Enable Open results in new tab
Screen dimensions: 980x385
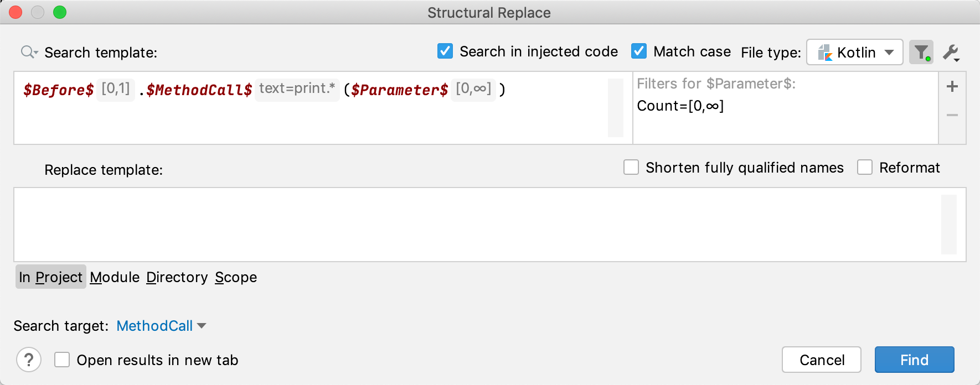coord(61,360)
